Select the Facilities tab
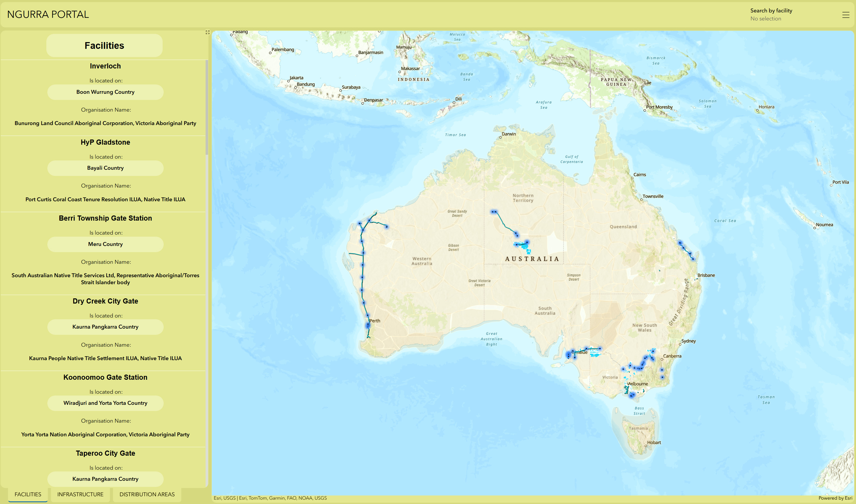The height and width of the screenshot is (504, 856). [28, 494]
